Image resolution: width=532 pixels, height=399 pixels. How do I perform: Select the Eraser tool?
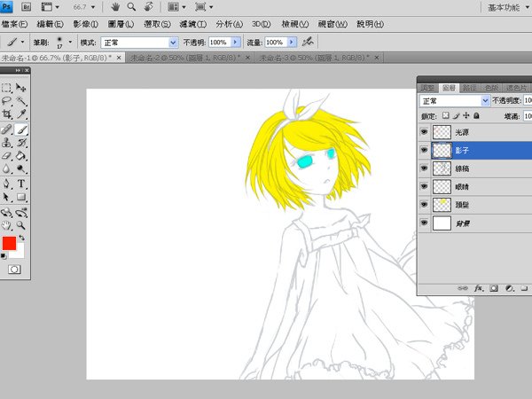[x=6, y=156]
